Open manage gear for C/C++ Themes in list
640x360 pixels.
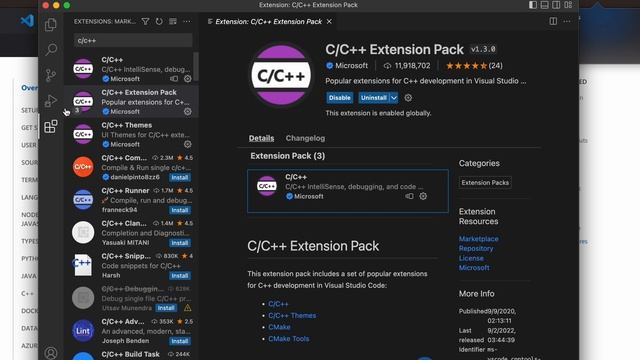pos(188,144)
